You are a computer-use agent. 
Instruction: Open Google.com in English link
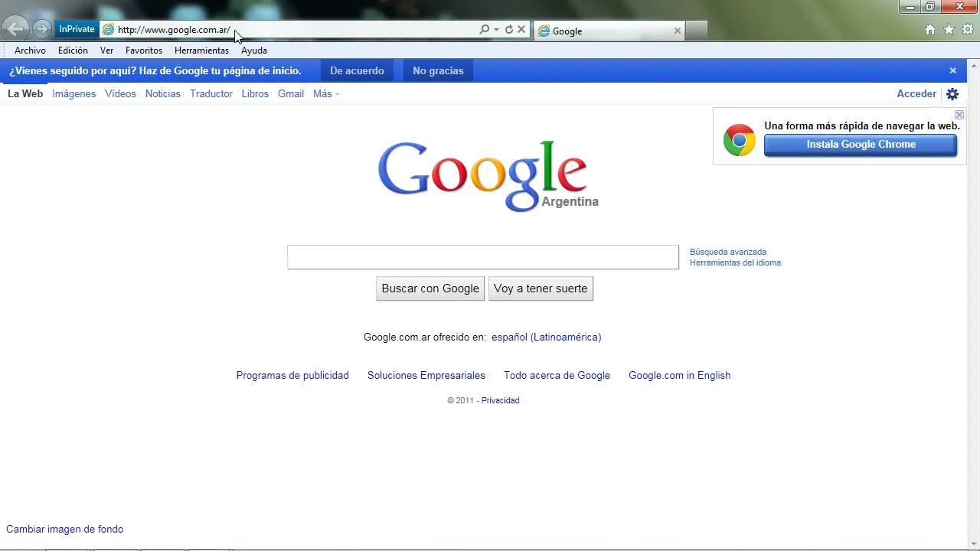(x=680, y=375)
